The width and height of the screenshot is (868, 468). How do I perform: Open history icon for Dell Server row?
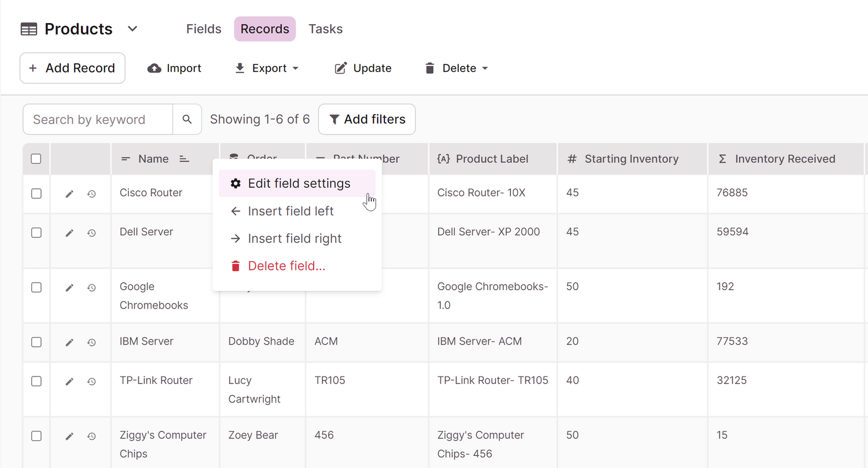(91, 233)
